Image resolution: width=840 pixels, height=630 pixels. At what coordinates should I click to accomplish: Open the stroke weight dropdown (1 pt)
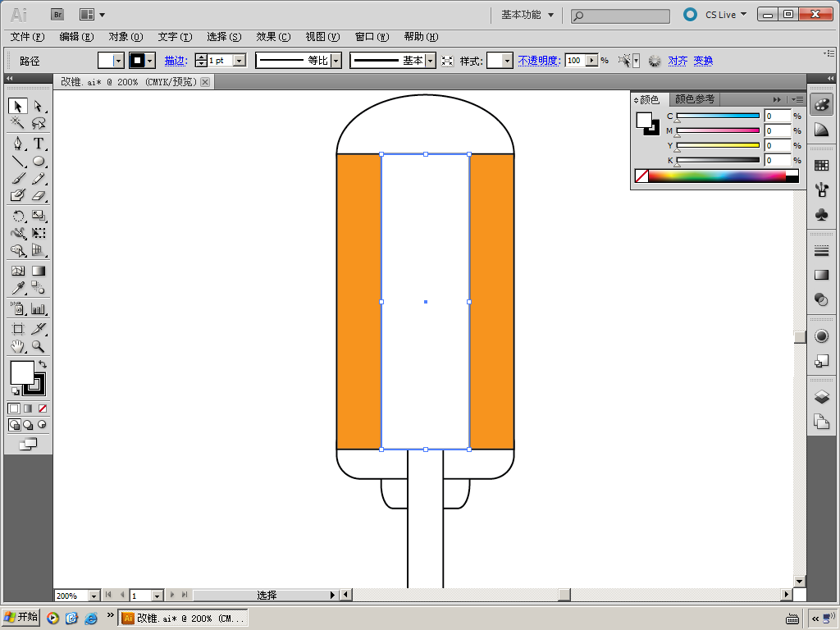[240, 61]
